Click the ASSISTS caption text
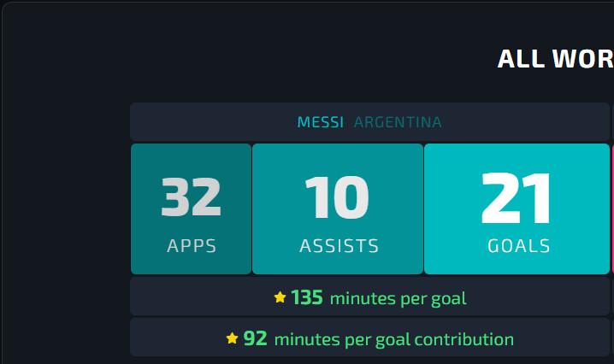 339,246
